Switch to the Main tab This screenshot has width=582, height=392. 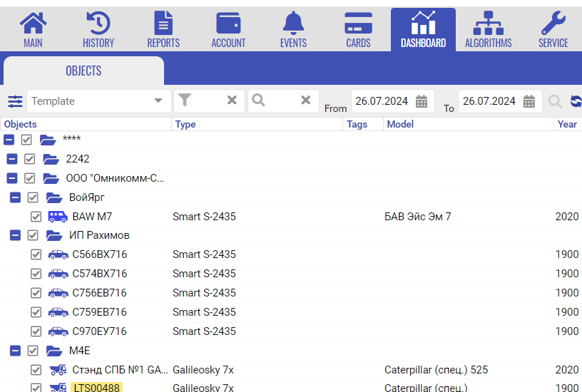tap(33, 30)
